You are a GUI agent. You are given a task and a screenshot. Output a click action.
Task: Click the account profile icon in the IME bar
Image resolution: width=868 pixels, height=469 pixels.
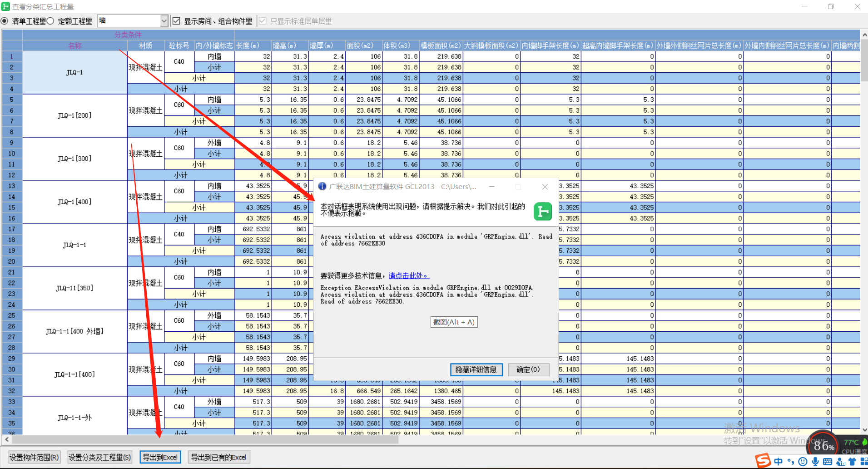840,462
